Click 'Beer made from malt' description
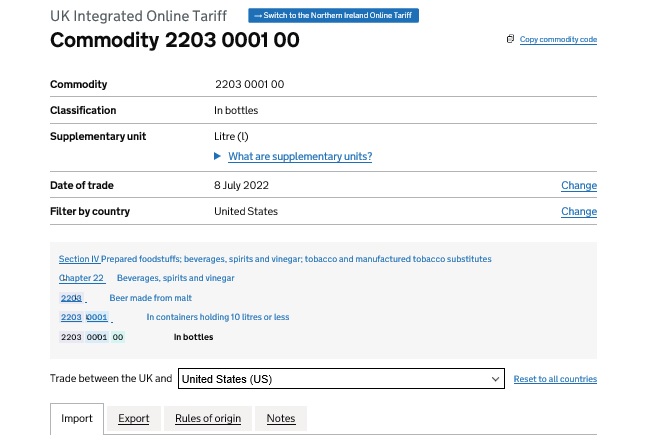 click(x=150, y=298)
